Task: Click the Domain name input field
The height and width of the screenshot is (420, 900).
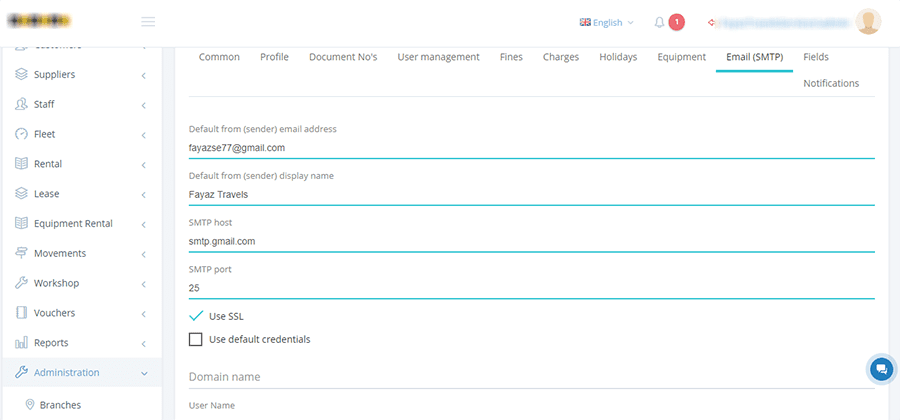Action: (x=532, y=377)
